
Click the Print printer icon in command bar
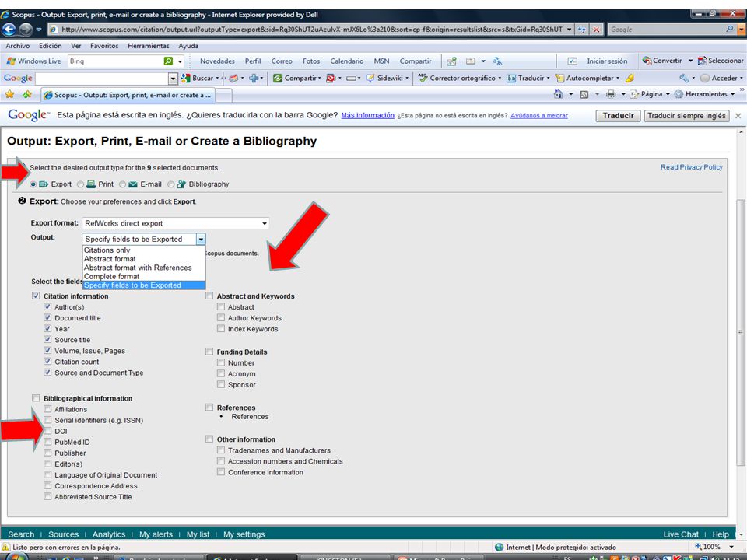(611, 94)
